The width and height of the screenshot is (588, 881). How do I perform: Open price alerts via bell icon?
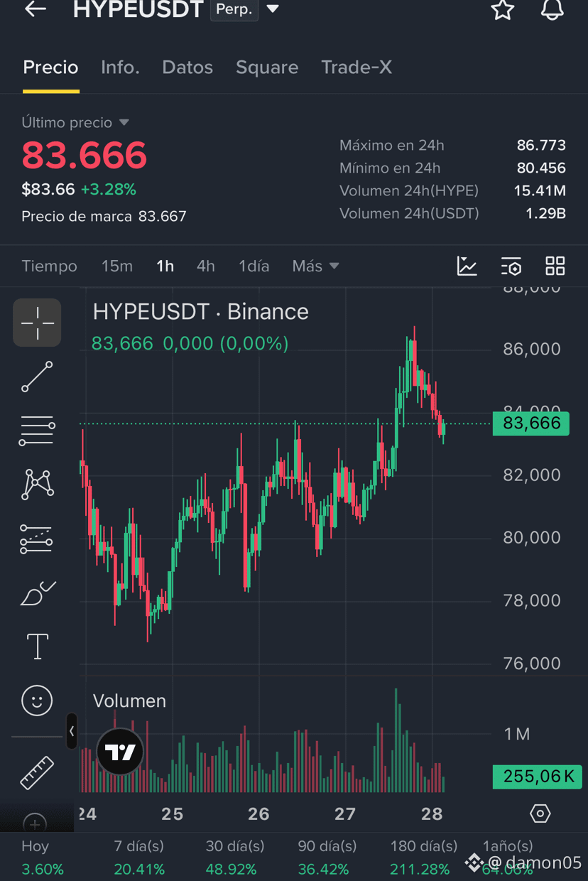coord(552,10)
